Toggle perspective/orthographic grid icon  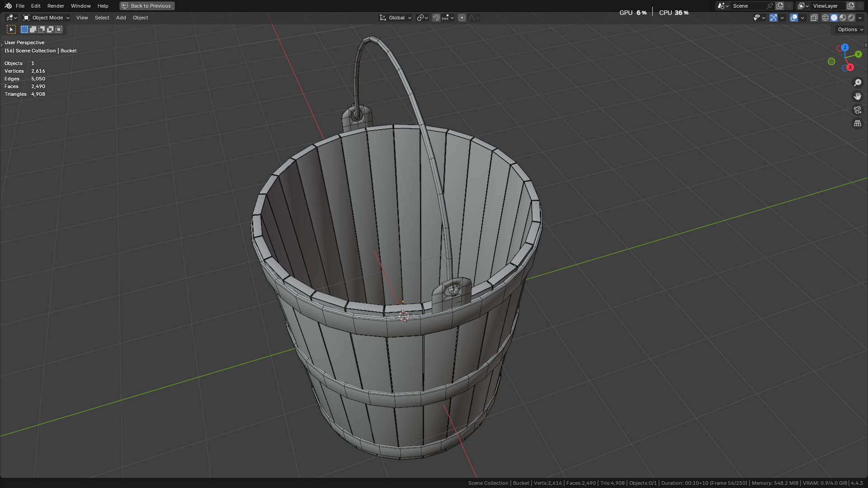(x=857, y=123)
